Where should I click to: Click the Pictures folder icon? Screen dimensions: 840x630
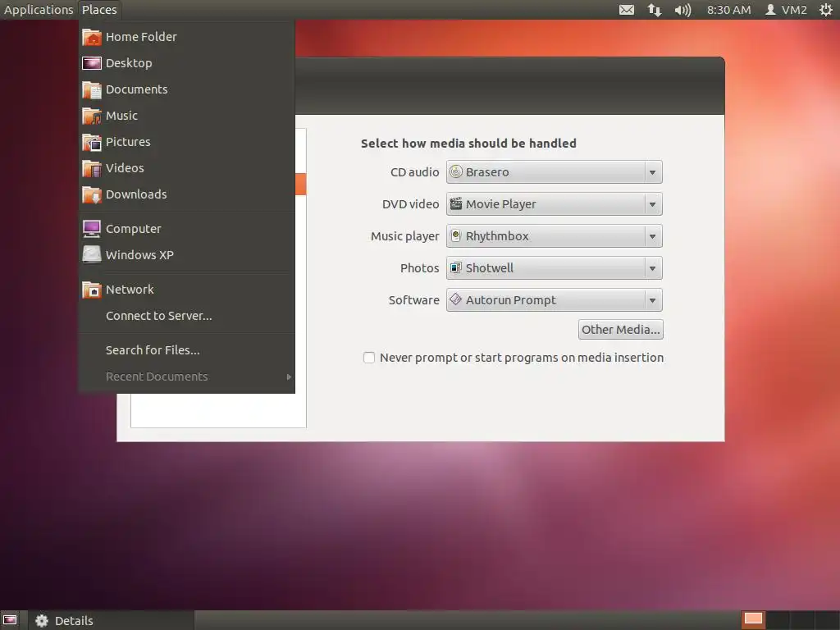[92, 142]
